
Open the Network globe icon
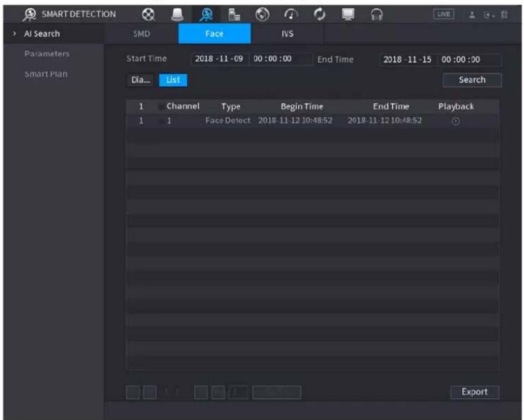click(x=263, y=15)
